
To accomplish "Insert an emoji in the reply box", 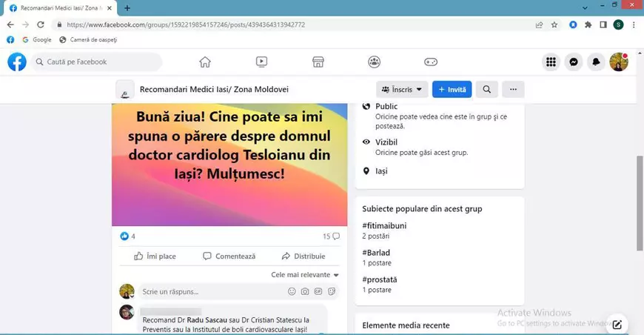I will (x=292, y=291).
